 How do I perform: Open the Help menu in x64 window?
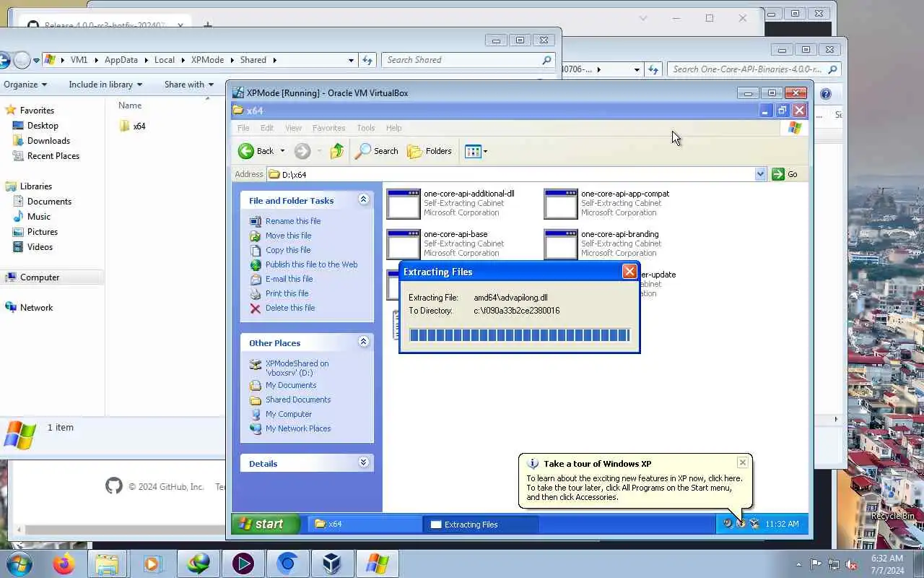click(393, 128)
